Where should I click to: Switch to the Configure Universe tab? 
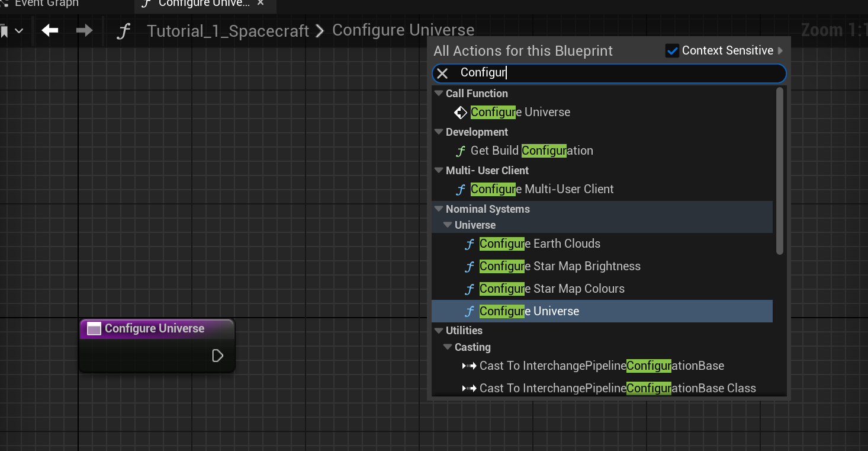[x=204, y=4]
